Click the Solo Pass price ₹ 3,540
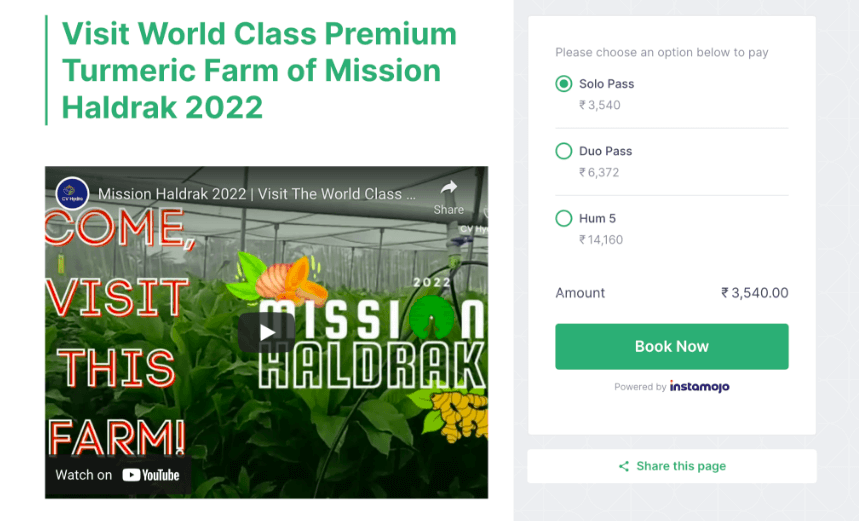 tap(600, 105)
